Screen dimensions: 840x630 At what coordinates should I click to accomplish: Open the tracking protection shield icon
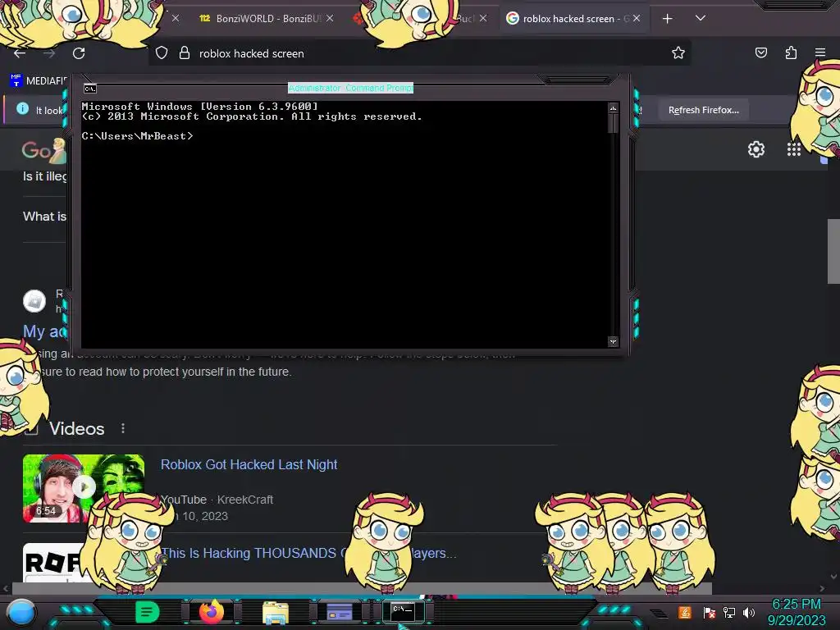click(x=162, y=53)
